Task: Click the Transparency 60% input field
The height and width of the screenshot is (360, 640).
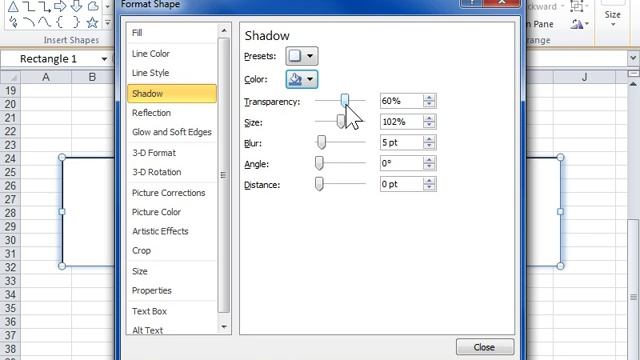Action: pyautogui.click(x=401, y=101)
